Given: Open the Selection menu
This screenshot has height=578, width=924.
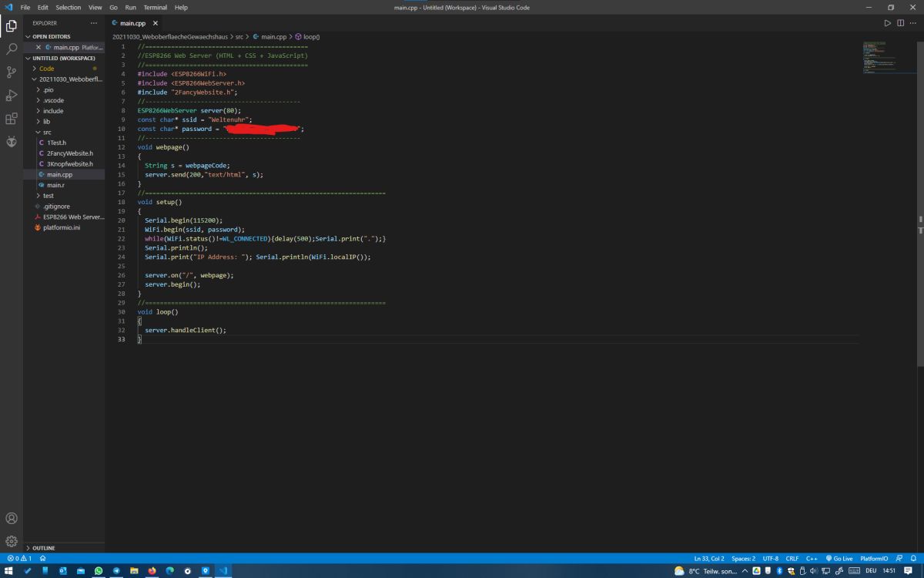Looking at the screenshot, I should pyautogui.click(x=68, y=7).
